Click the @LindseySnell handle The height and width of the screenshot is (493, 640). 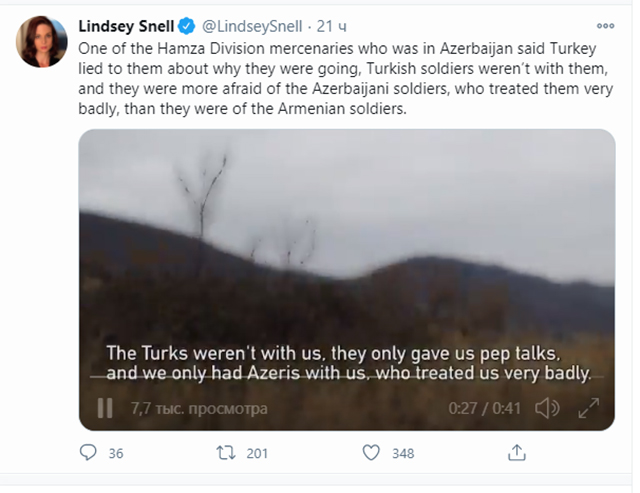(252, 26)
